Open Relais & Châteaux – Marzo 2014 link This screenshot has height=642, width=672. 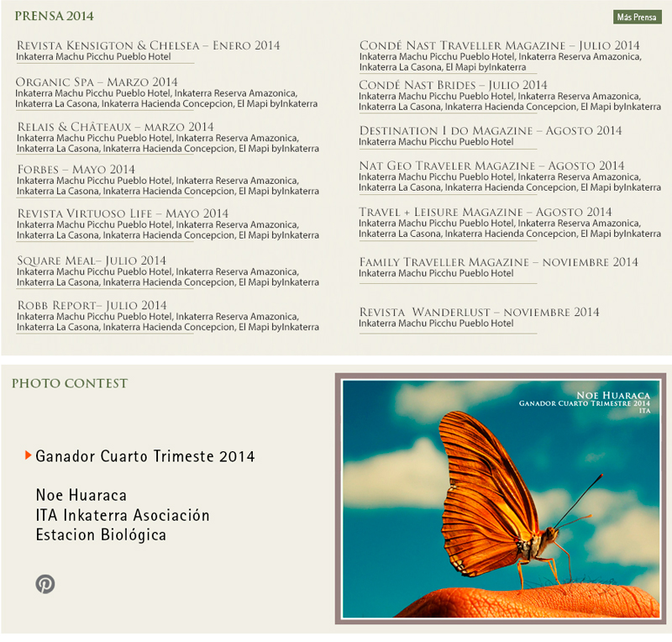(x=115, y=127)
